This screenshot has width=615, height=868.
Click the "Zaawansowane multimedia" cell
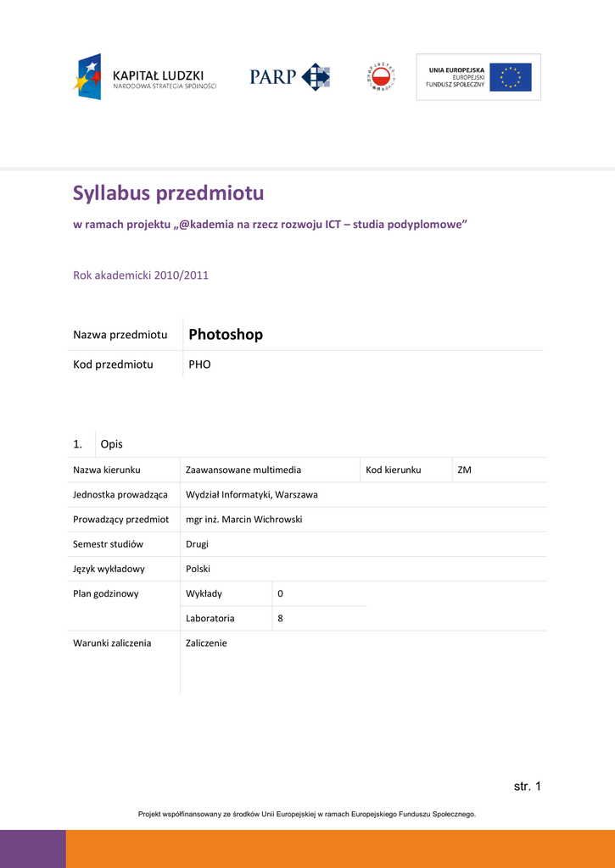point(243,470)
